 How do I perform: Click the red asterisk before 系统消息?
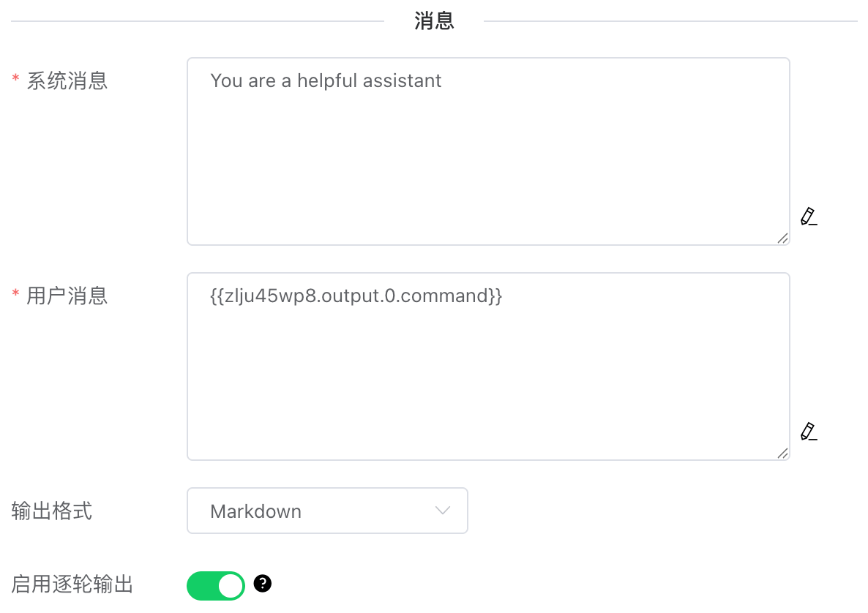tap(15, 79)
